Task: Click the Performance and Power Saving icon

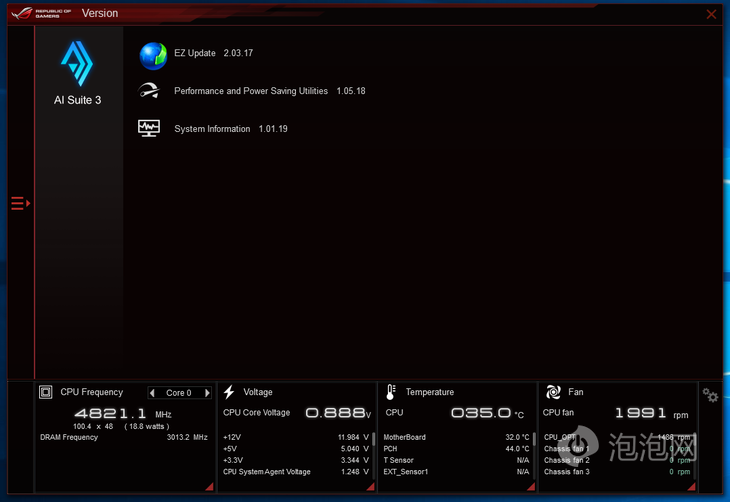Action: click(x=149, y=91)
